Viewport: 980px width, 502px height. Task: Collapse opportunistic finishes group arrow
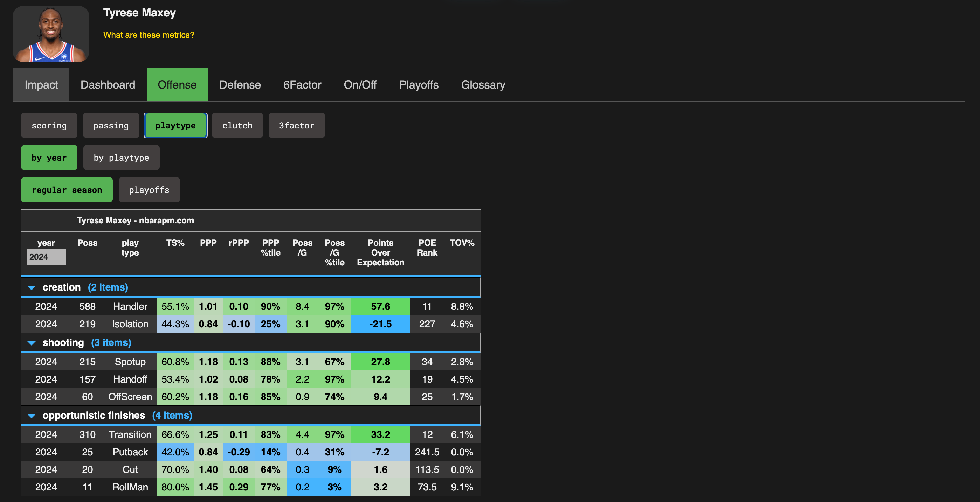[32, 416]
